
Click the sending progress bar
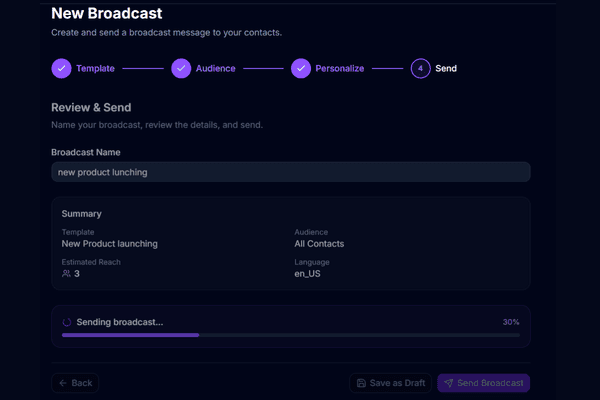(291, 335)
